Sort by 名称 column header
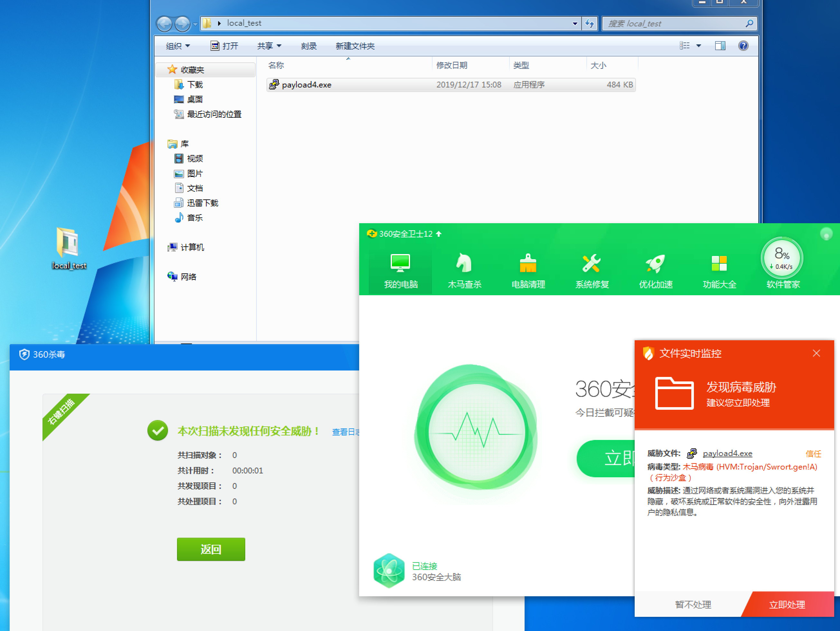 (x=348, y=65)
